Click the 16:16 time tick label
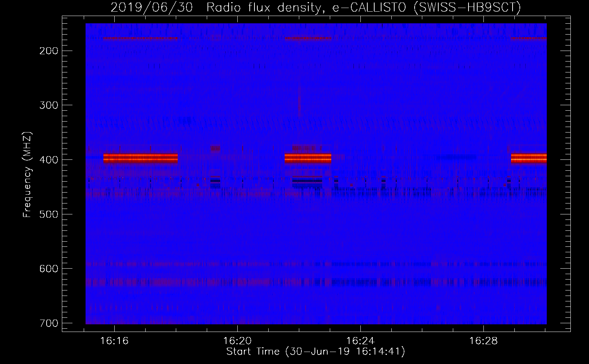The height and width of the screenshot is (364, 589). click(x=115, y=341)
